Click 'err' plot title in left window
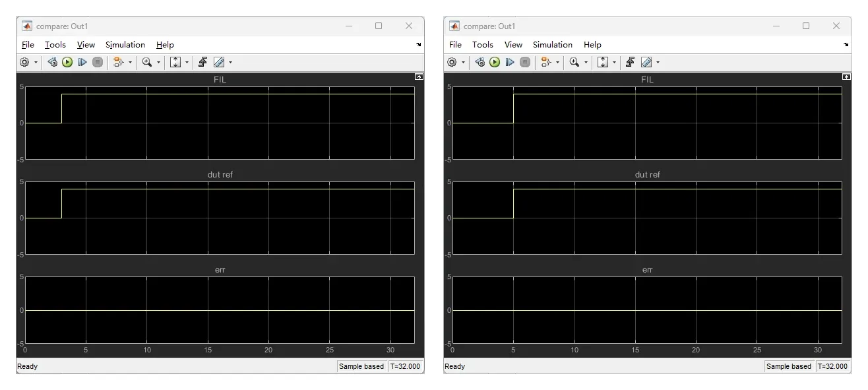Viewport: 868px width, 390px height. pos(220,270)
